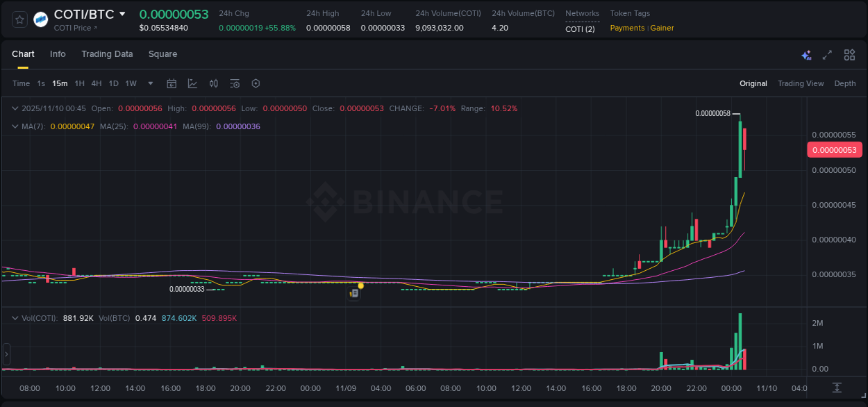Open the Gainer token tag link

click(x=662, y=28)
